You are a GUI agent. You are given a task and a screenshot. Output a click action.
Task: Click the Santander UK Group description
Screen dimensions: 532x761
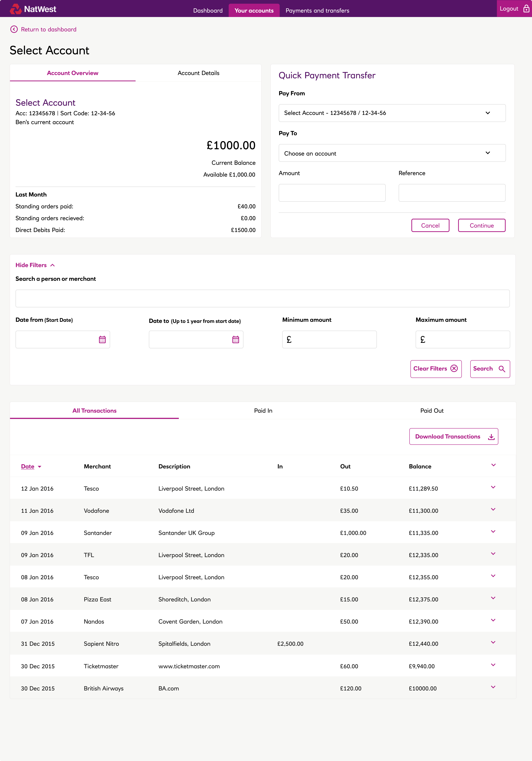[186, 533]
